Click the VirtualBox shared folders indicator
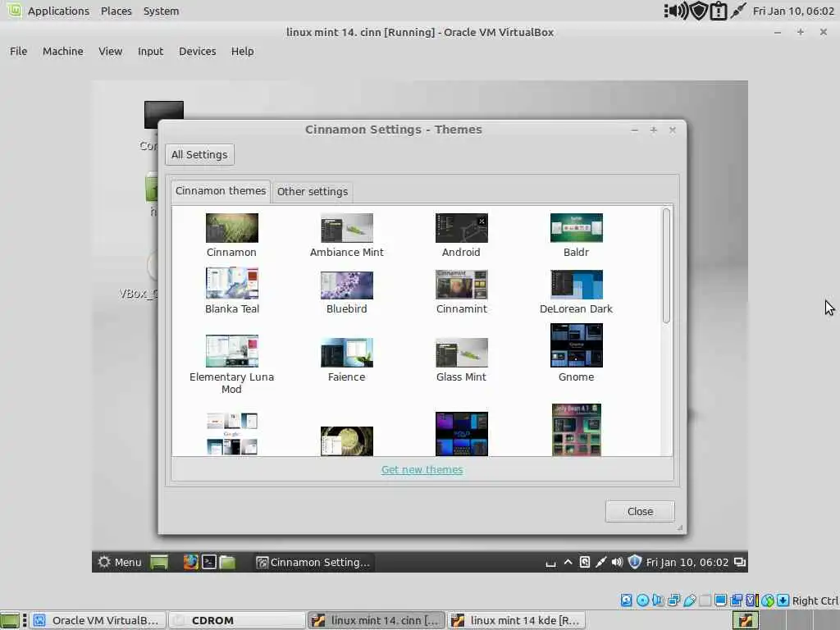840x630 pixels. (x=705, y=600)
